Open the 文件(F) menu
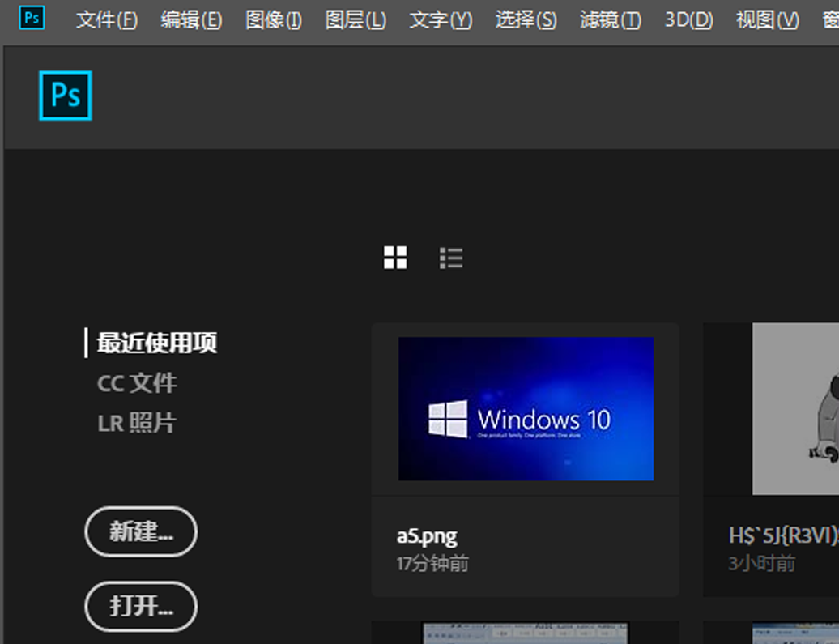839x644 pixels. (x=106, y=19)
